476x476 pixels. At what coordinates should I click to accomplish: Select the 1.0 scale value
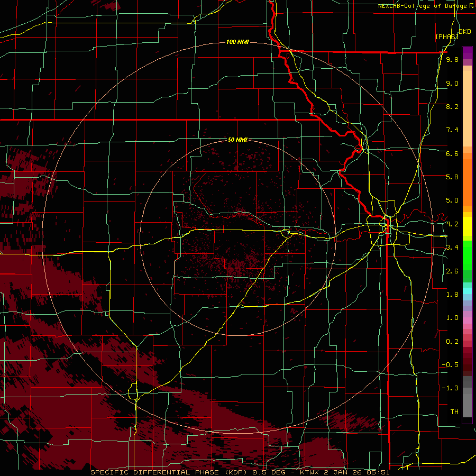click(452, 318)
